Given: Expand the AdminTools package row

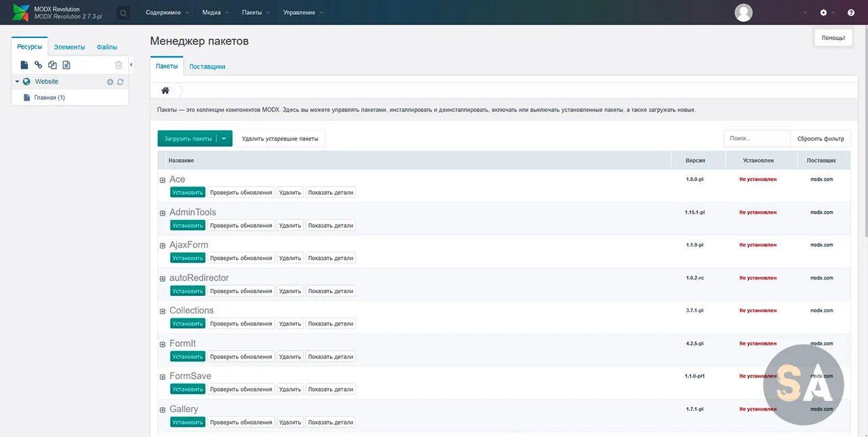Looking at the screenshot, I should pyautogui.click(x=163, y=213).
